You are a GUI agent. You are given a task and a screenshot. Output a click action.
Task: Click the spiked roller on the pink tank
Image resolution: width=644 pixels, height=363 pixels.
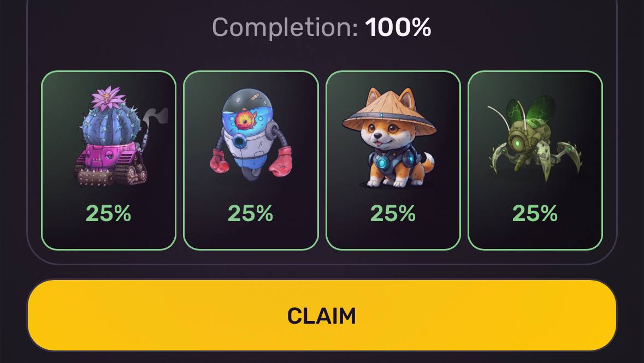[x=95, y=176]
